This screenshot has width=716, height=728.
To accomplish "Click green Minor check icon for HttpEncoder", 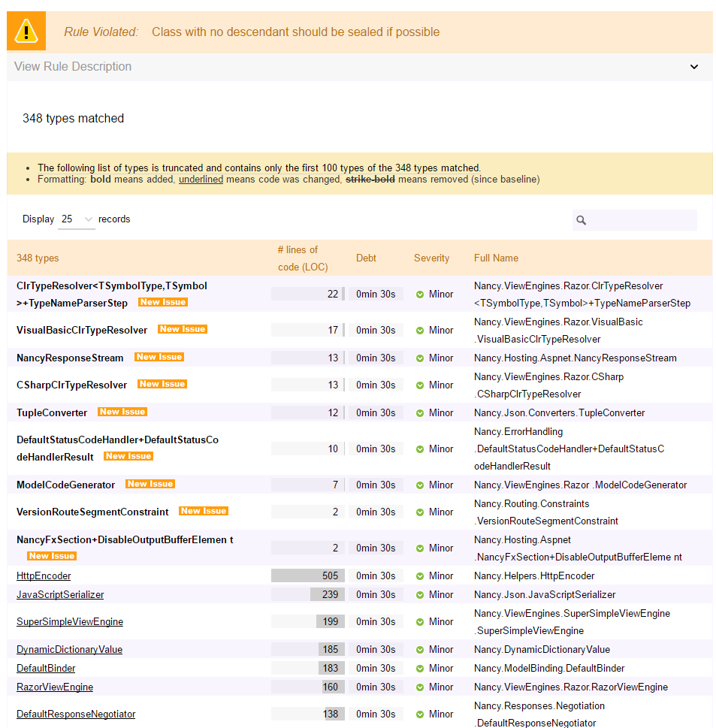I will coord(420,576).
